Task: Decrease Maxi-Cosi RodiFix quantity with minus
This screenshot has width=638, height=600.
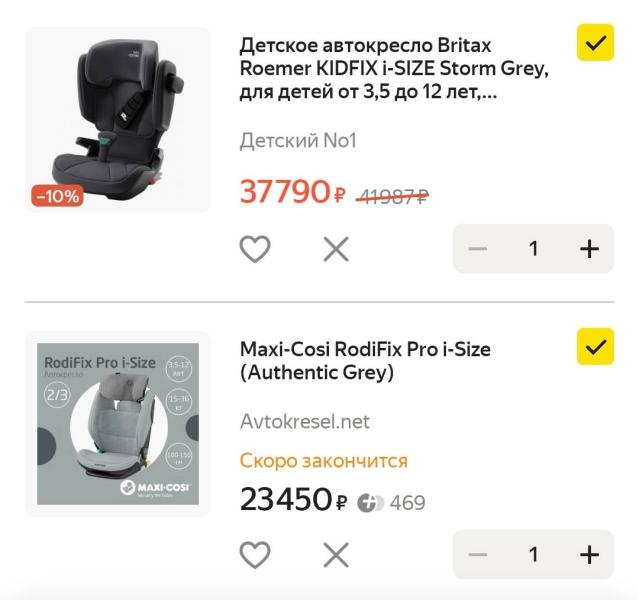Action: coord(477,554)
